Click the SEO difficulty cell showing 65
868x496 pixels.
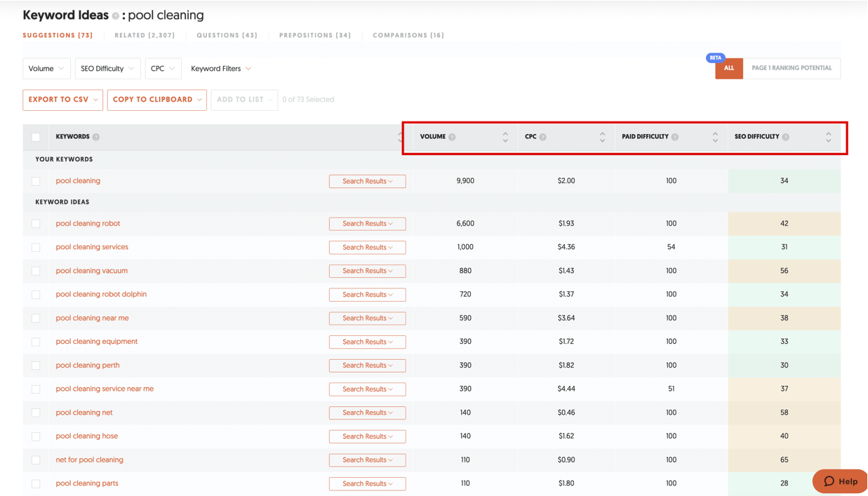point(784,460)
